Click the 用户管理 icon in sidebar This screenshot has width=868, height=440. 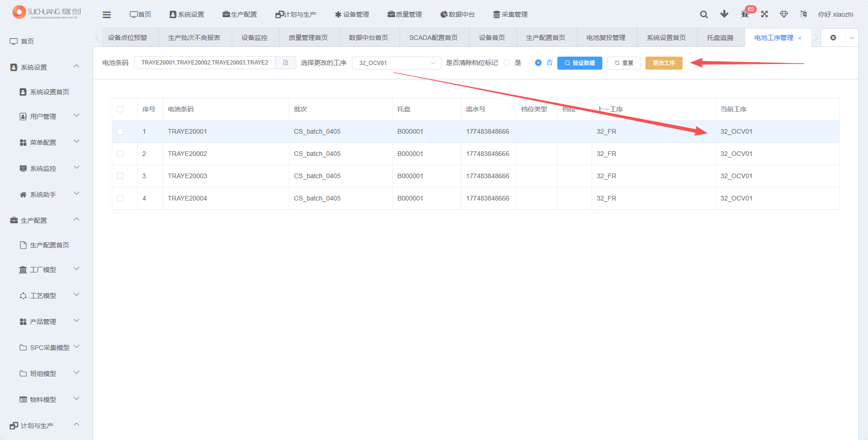pos(23,116)
